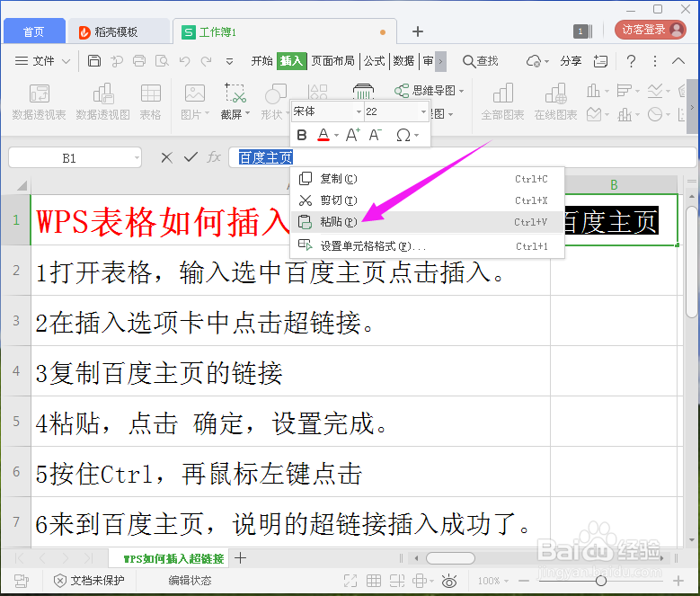700x596 pixels.
Task: Switch to normal grid view in status bar
Action: click(374, 581)
